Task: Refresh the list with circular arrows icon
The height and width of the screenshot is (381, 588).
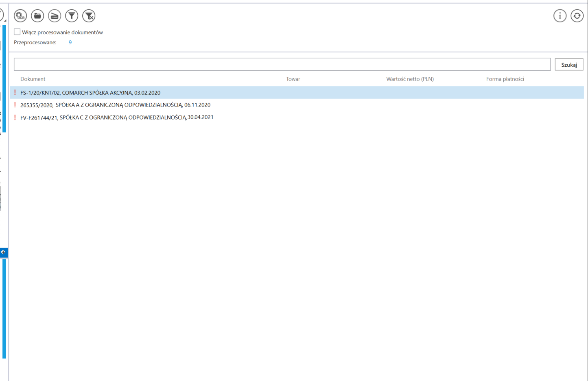Action: (x=577, y=16)
